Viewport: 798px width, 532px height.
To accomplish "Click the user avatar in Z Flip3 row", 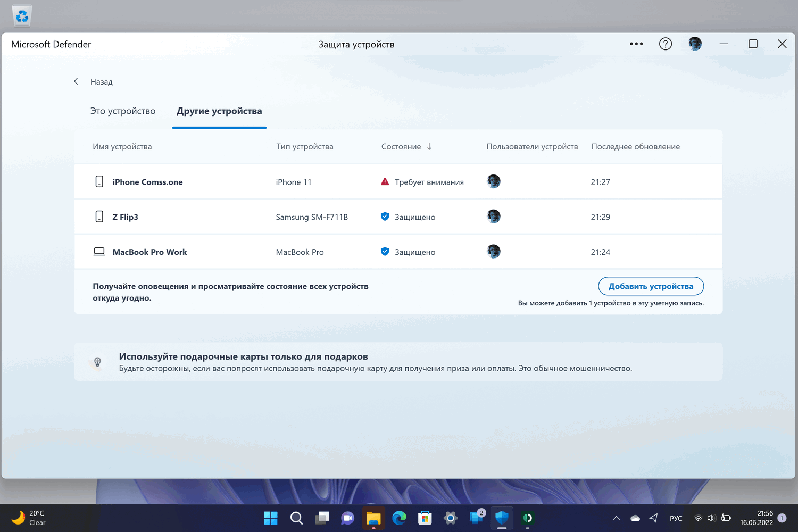I will pyautogui.click(x=494, y=217).
